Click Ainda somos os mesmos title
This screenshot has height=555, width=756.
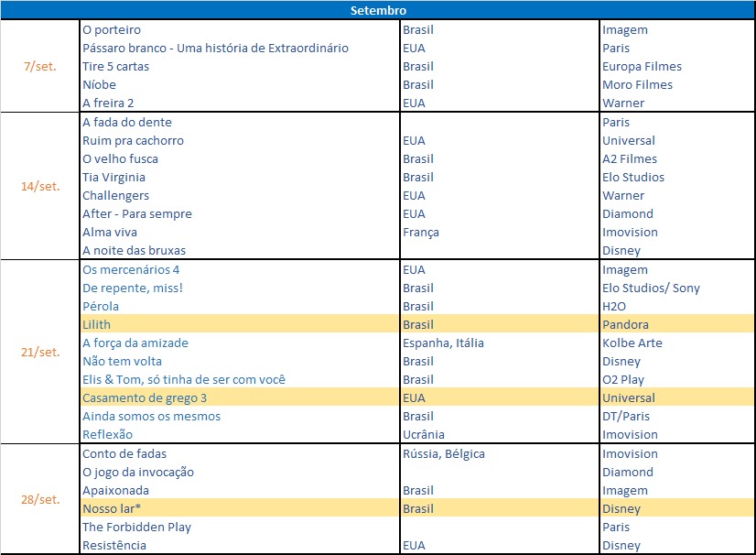[x=151, y=417]
